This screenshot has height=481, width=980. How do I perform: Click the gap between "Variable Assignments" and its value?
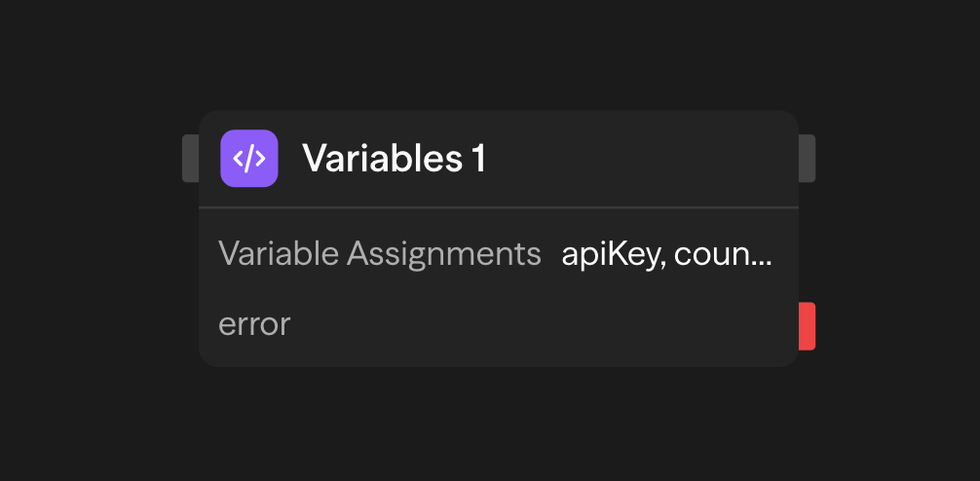click(x=551, y=254)
